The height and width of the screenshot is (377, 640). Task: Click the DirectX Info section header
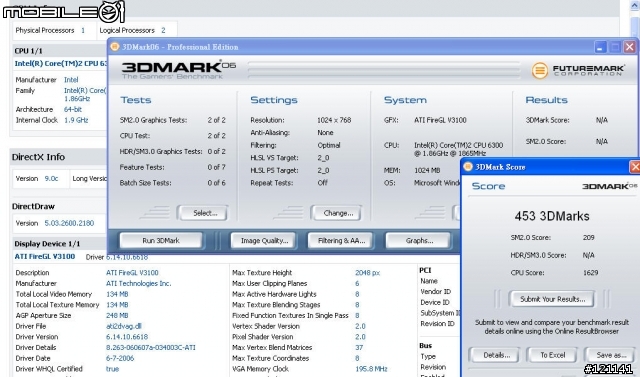pos(38,157)
